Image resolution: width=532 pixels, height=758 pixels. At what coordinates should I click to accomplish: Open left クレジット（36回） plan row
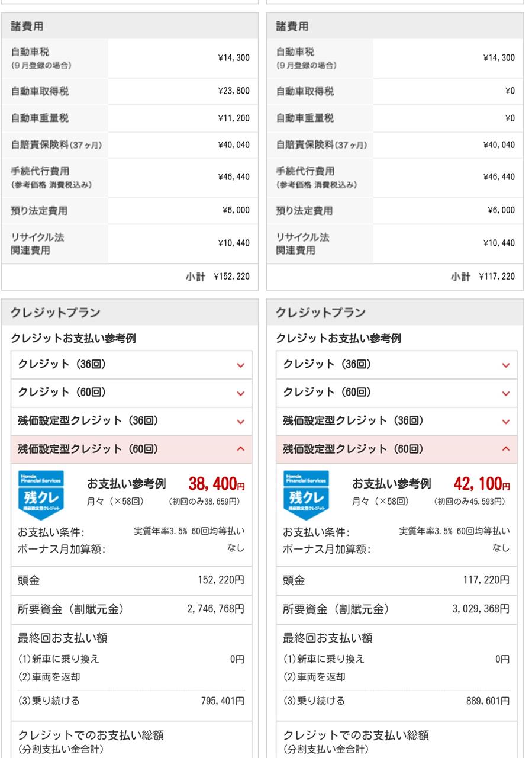tap(131, 365)
